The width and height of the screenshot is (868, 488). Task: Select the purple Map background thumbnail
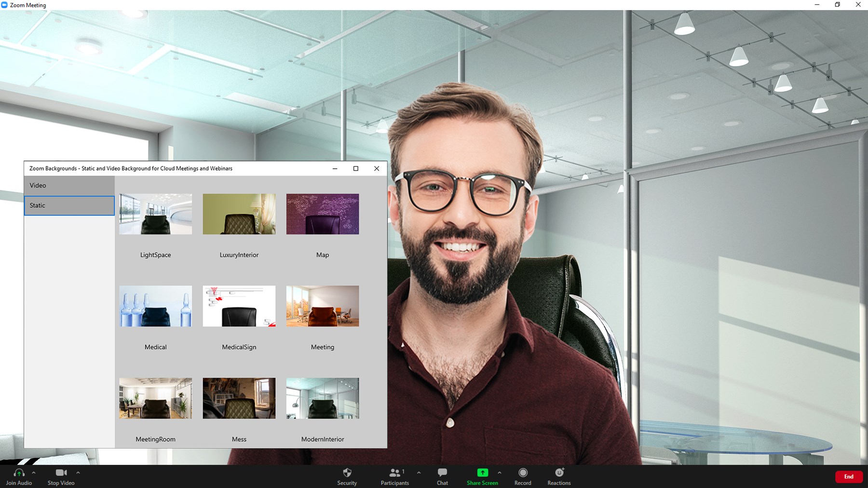[322, 214]
